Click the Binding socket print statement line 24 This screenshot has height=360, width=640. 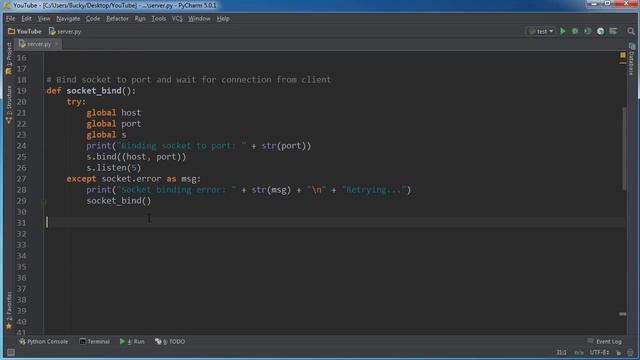point(198,146)
